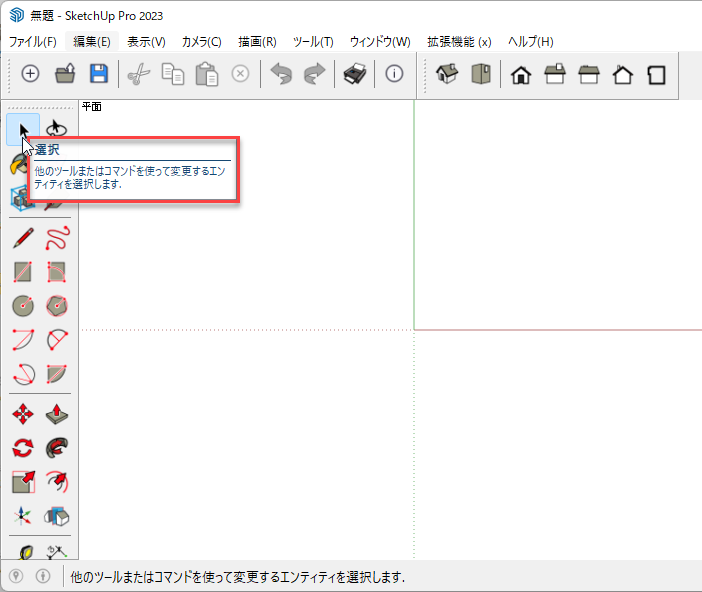Pick the Circle tool

(x=23, y=305)
